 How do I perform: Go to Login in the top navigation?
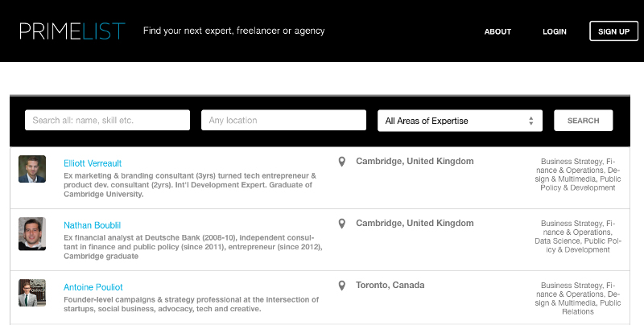pos(555,32)
